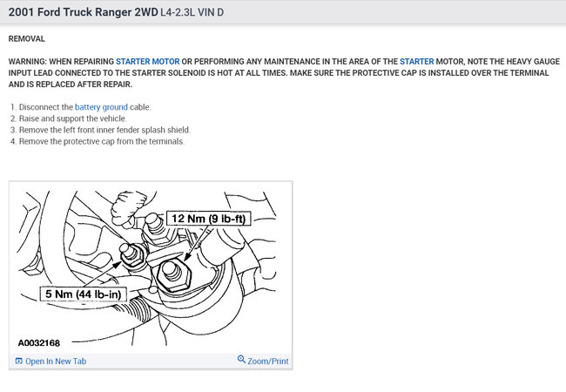Click the 5 Nm (44 lb-in) torque label
Image resolution: width=566 pixels, height=392 pixels.
point(83,294)
